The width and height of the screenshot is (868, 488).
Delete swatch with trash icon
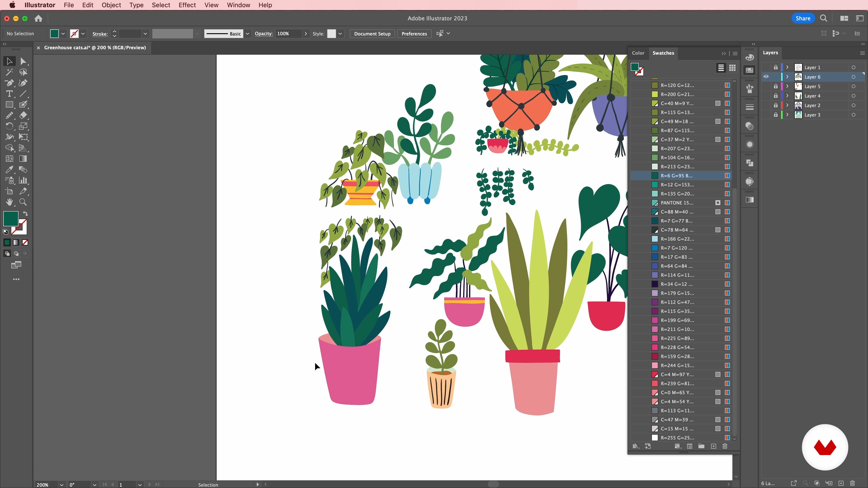pos(725,446)
